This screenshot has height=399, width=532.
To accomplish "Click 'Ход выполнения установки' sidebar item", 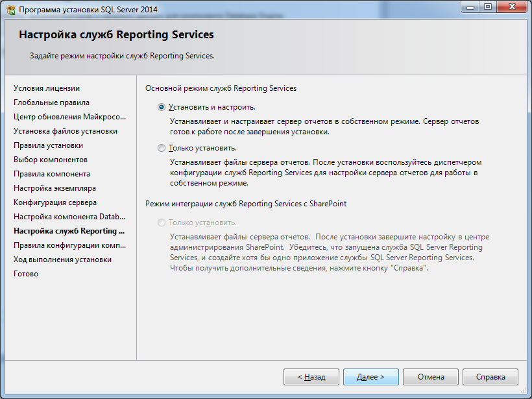I will tap(62, 260).
